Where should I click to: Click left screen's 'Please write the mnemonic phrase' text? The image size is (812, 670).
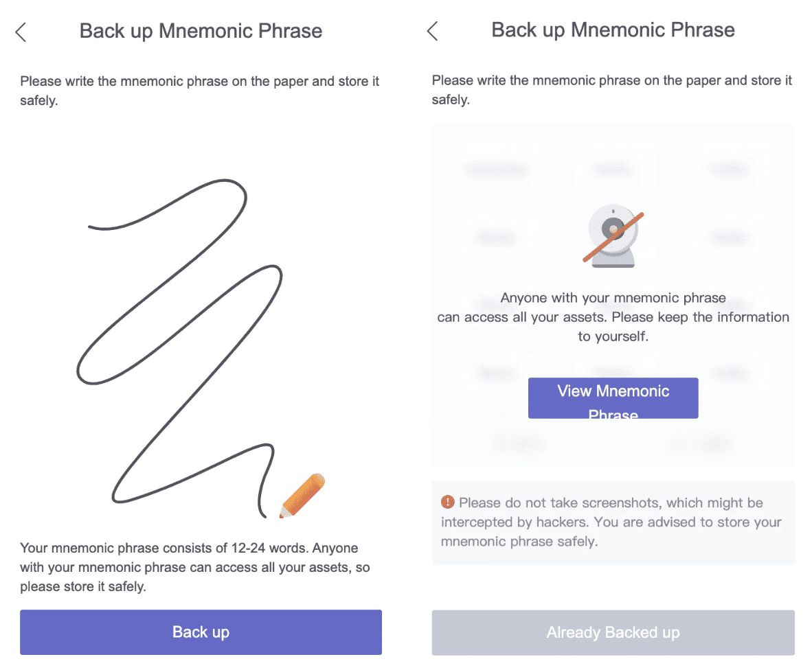[199, 91]
